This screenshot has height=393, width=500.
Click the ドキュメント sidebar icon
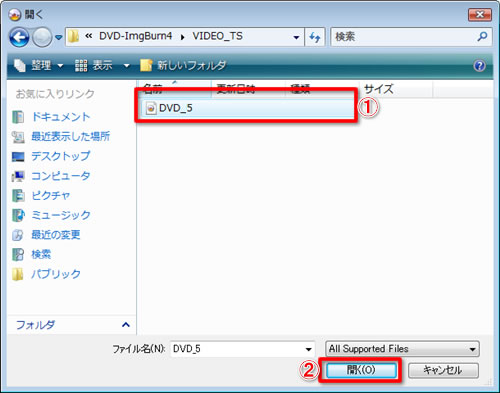(18, 117)
